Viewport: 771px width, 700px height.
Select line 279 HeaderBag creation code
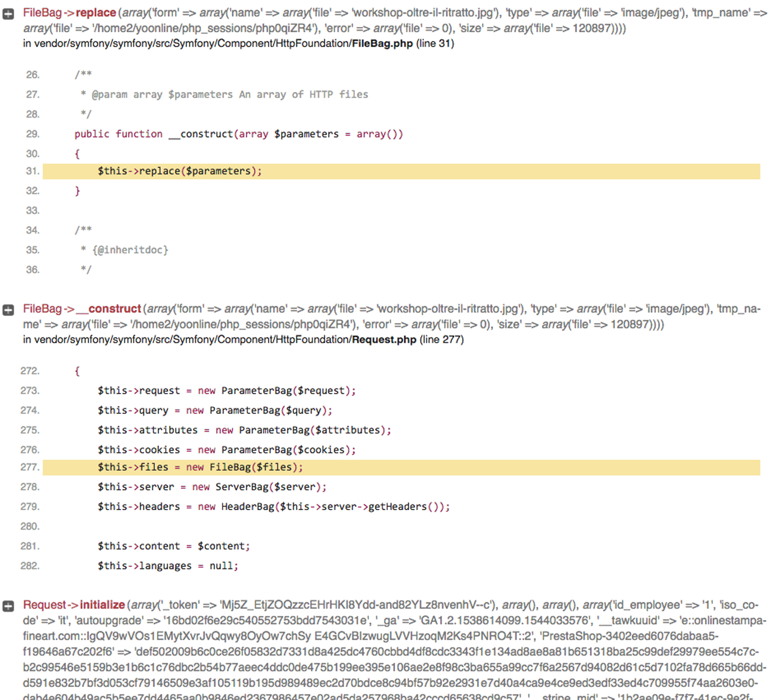[272, 506]
